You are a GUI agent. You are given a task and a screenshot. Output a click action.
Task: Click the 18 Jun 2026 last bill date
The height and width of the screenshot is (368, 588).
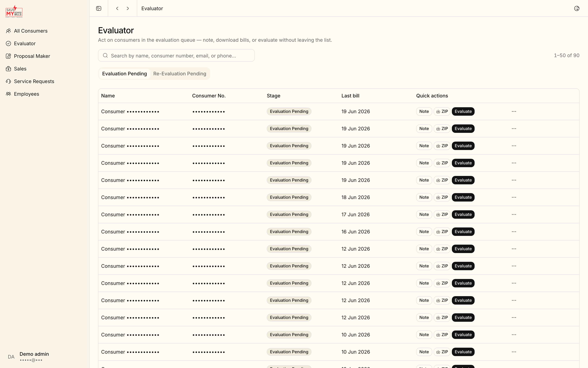[x=355, y=197]
